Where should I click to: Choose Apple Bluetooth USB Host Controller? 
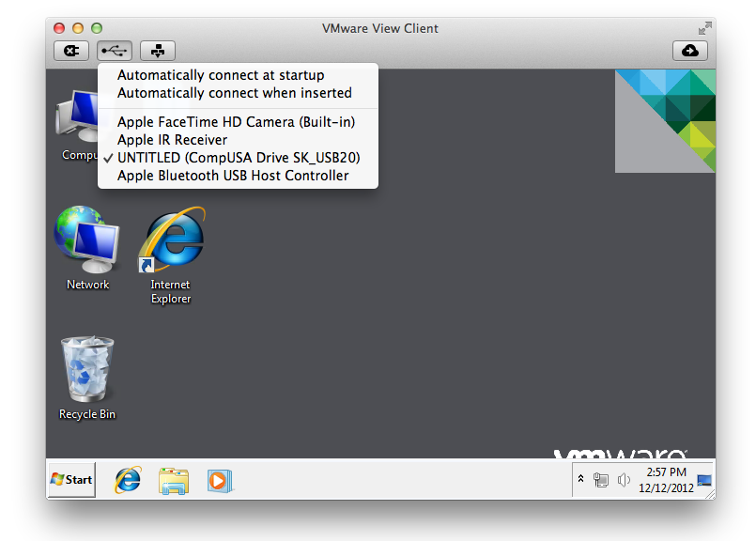[x=233, y=176]
